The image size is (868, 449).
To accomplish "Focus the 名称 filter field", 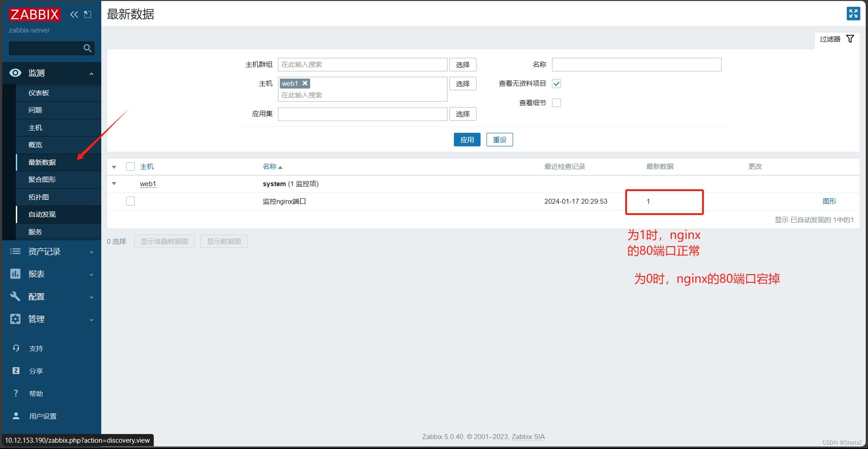I will click(x=637, y=65).
